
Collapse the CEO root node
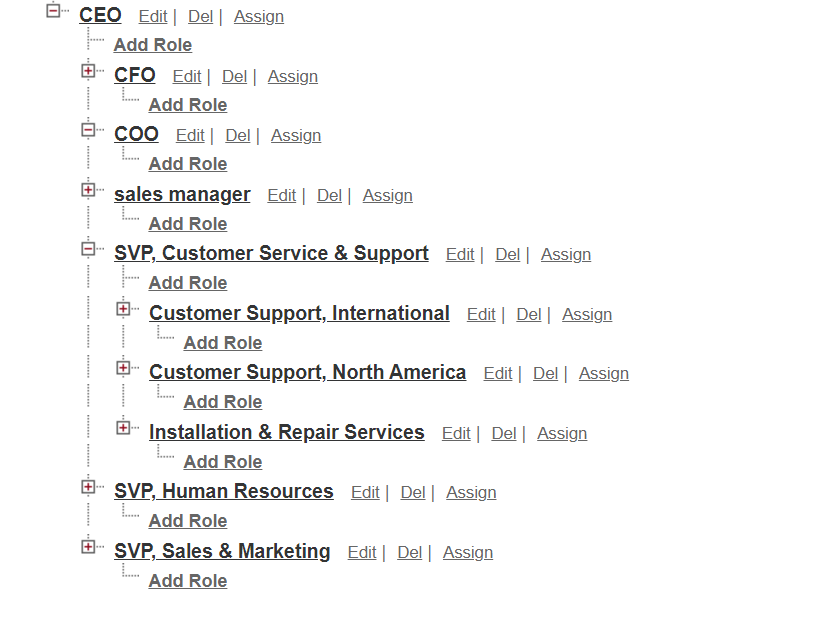tap(53, 11)
